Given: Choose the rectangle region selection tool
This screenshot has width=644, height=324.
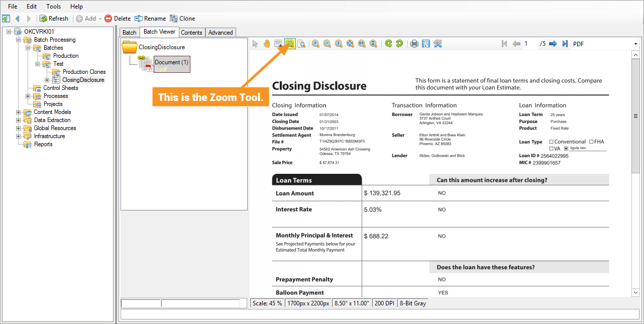Looking at the screenshot, I should (x=278, y=44).
